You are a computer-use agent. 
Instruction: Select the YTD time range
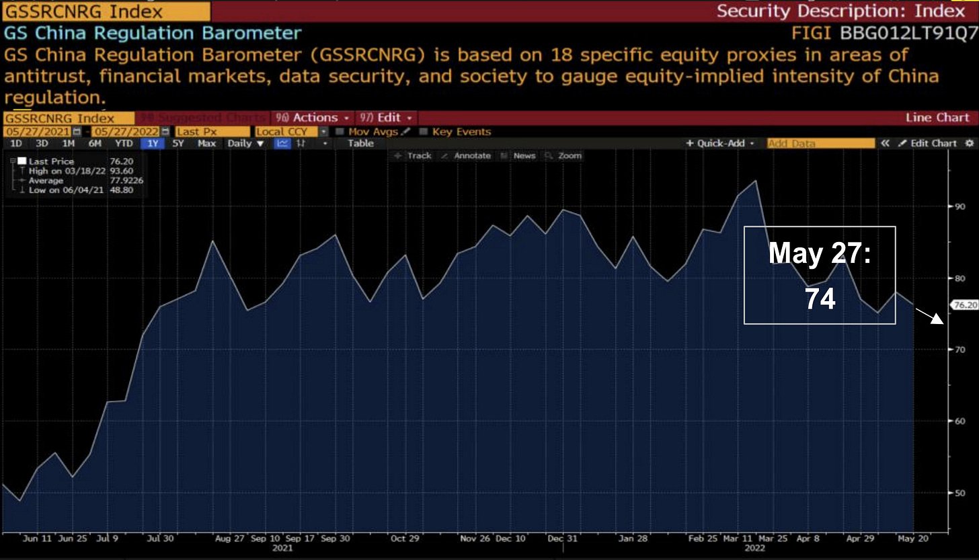123,143
